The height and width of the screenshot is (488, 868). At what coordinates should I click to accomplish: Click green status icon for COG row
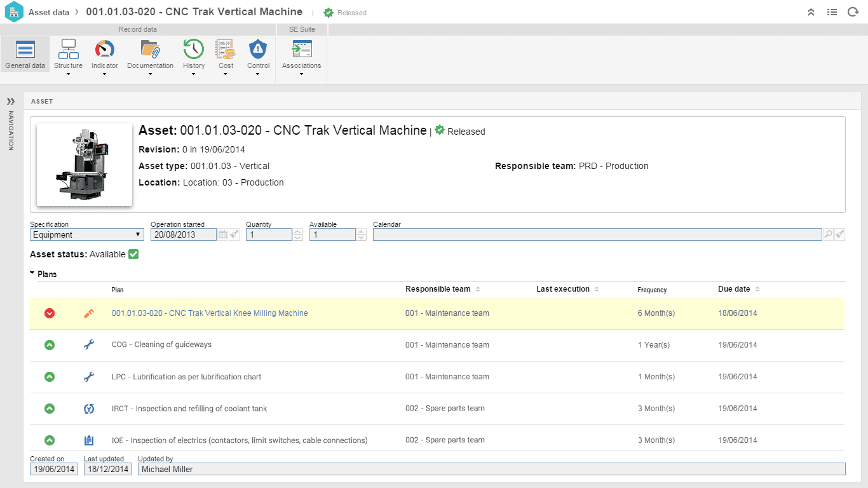coord(50,345)
